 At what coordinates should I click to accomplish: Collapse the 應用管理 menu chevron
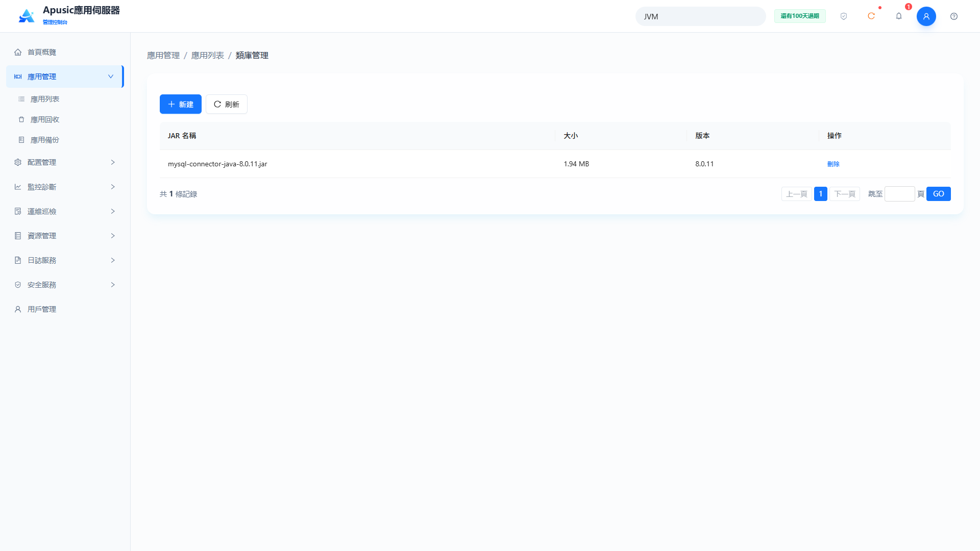(111, 77)
